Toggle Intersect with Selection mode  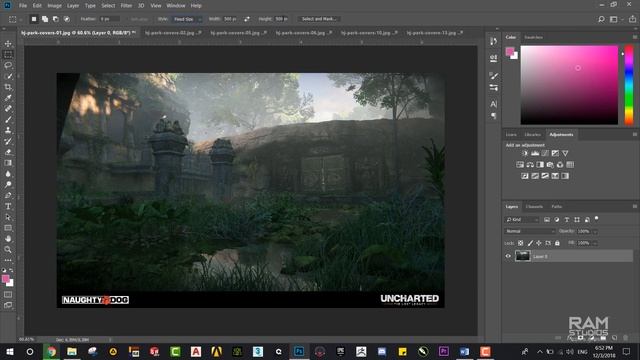[x=67, y=19]
